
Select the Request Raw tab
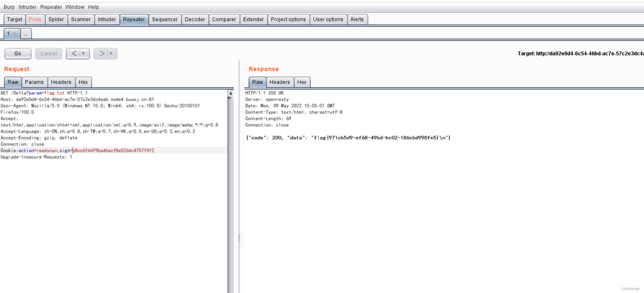point(13,82)
